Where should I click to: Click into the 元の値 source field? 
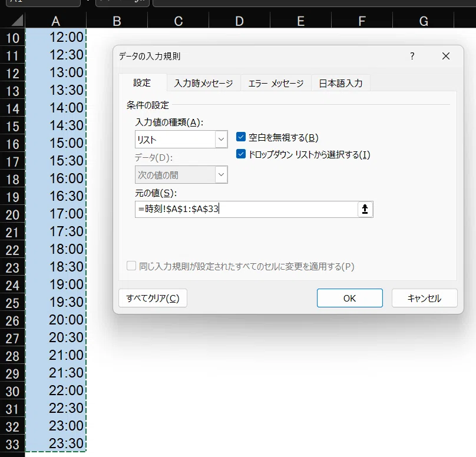pyautogui.click(x=246, y=209)
